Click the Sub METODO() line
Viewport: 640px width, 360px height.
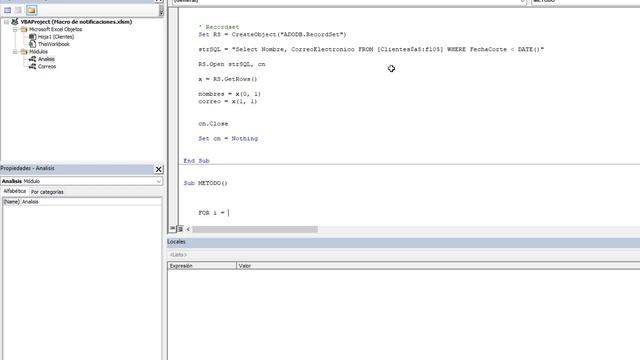pyautogui.click(x=205, y=183)
